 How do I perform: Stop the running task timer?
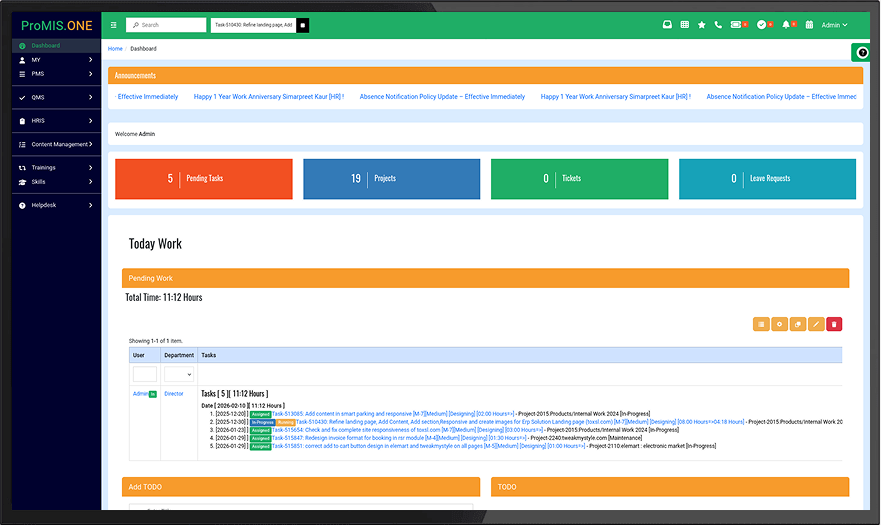coord(303,24)
